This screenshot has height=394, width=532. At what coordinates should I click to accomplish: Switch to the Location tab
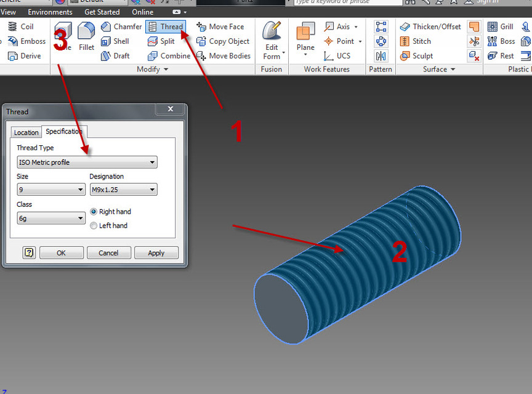click(25, 132)
